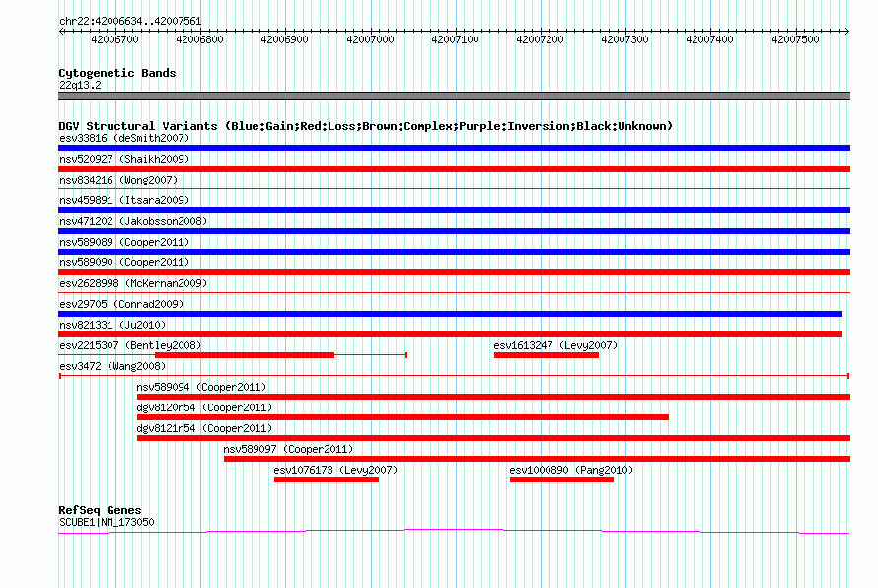Open the SCUBE1|NM_173050 gene label
Viewport: 878px width, 588px height.
coord(107,522)
